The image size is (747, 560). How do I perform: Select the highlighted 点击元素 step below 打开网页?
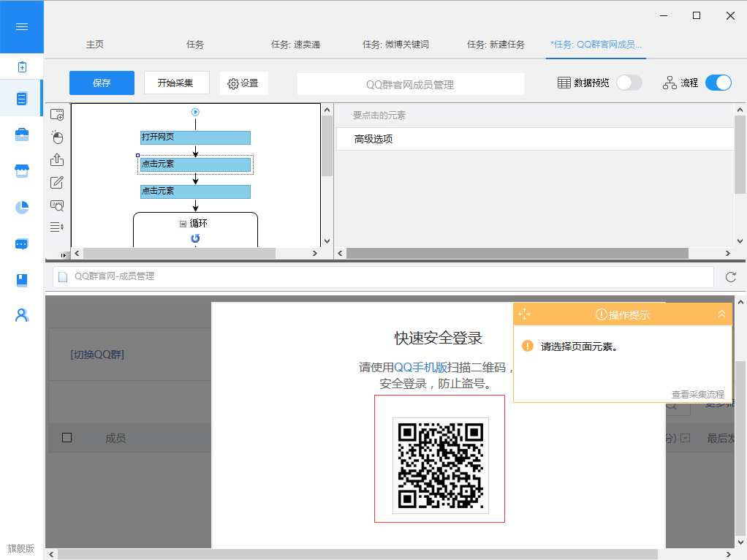tap(195, 164)
